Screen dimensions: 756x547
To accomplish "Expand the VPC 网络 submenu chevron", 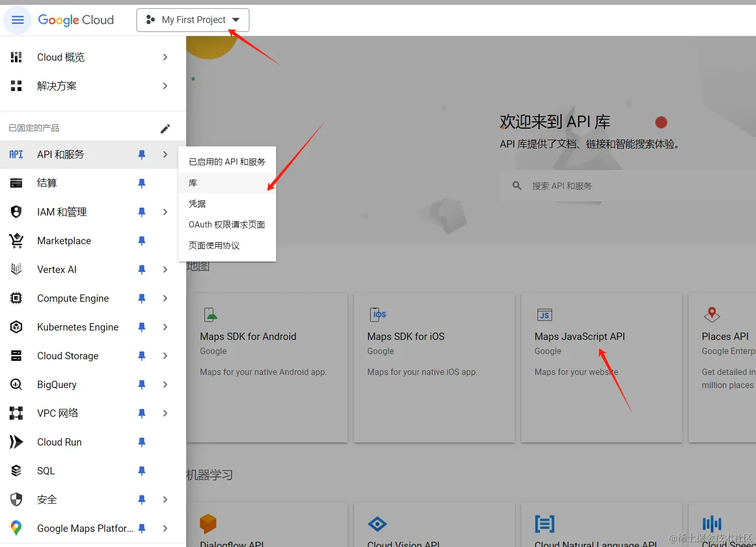I will click(x=165, y=413).
